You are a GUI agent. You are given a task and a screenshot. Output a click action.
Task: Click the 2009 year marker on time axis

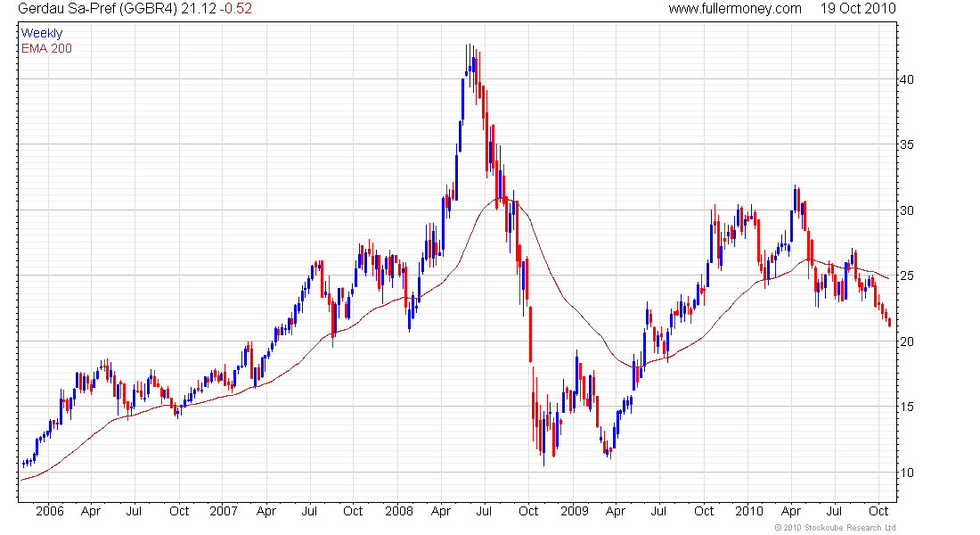(574, 511)
